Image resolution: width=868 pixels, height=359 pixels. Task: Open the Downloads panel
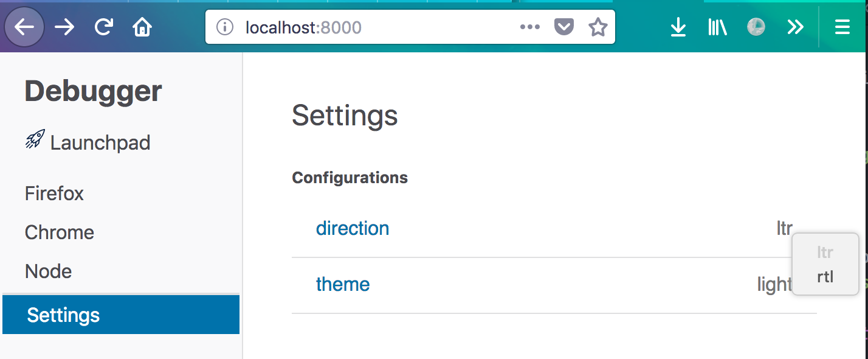click(678, 27)
